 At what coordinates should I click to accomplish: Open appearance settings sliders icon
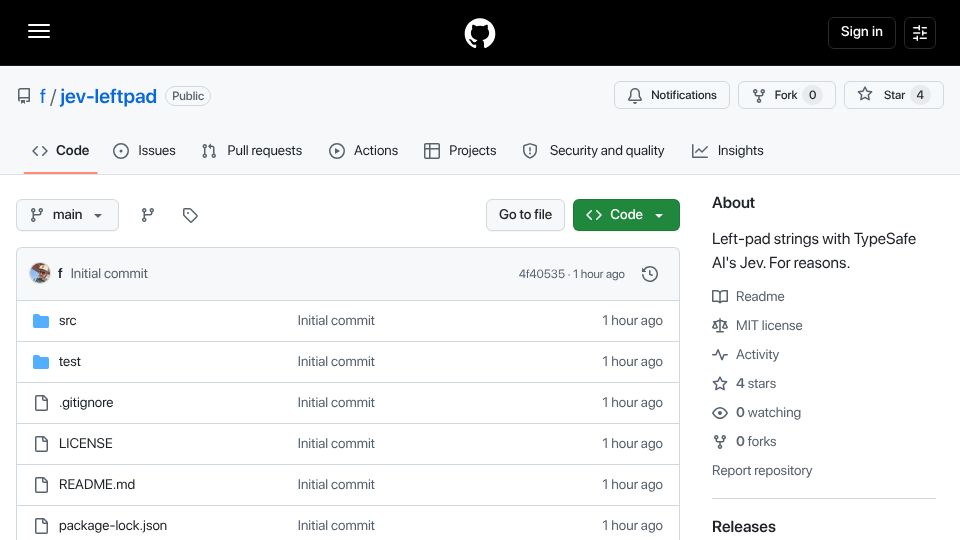tap(920, 32)
